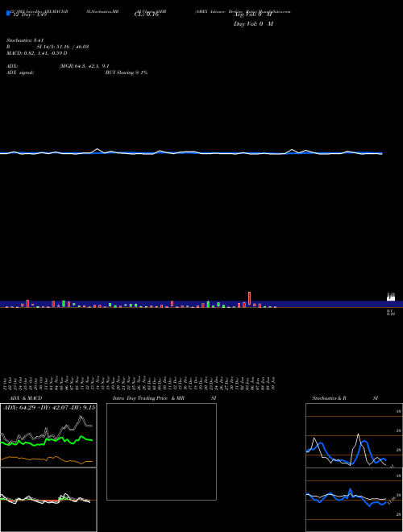Click the Intra Day Trading Price & MR title

pos(148,398)
